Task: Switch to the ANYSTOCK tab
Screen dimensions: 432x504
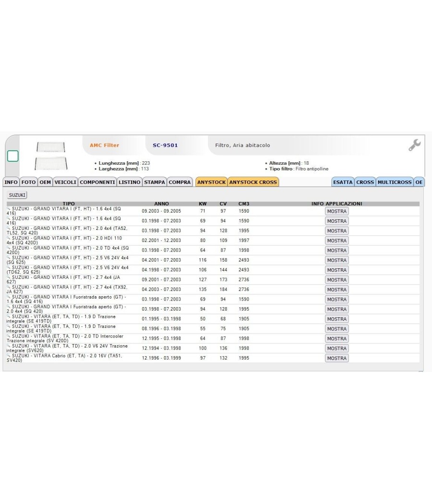Action: click(212, 182)
